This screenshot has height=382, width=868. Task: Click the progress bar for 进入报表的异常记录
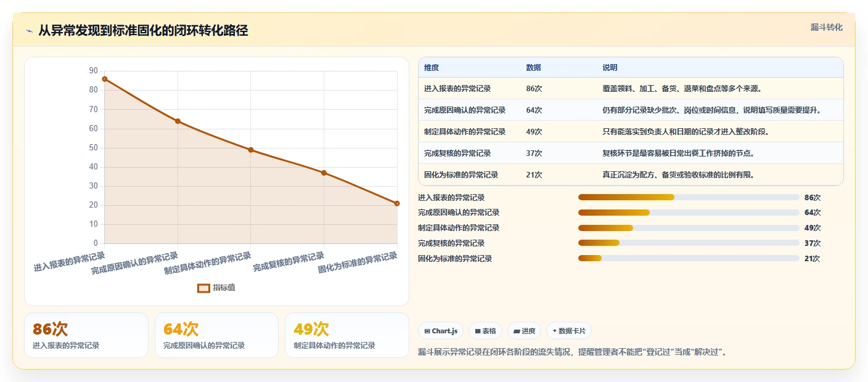689,197
